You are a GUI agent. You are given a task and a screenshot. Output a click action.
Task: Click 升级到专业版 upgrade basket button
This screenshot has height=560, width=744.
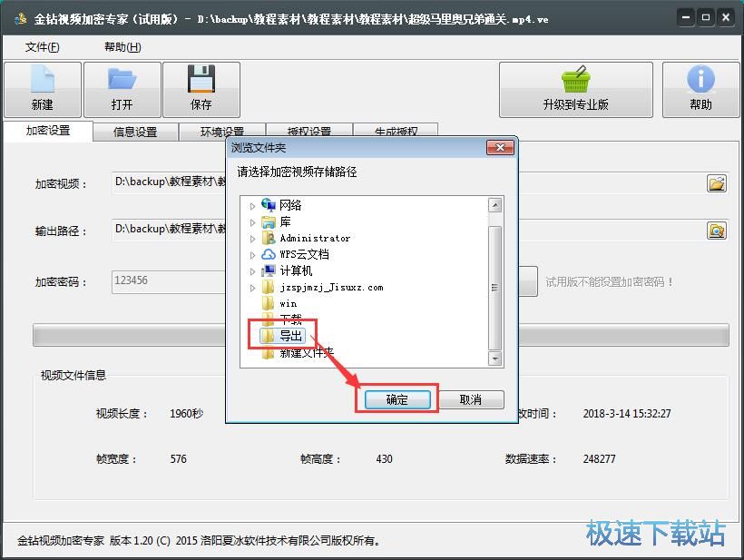point(575,90)
